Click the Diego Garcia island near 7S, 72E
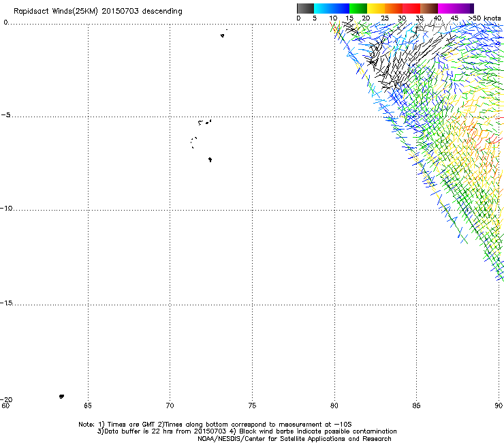504x443 pixels. [210, 159]
